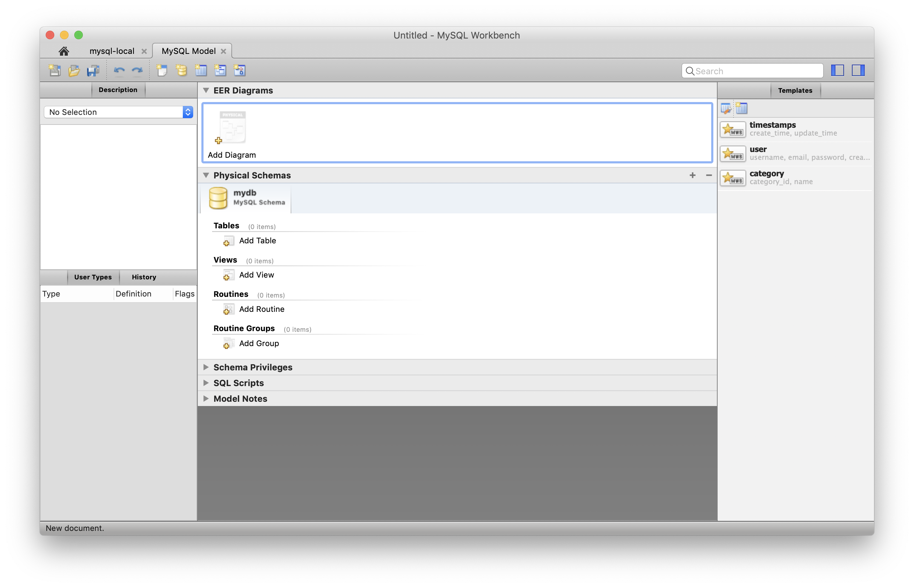
Task: Click the Add Group label
Action: click(x=259, y=343)
